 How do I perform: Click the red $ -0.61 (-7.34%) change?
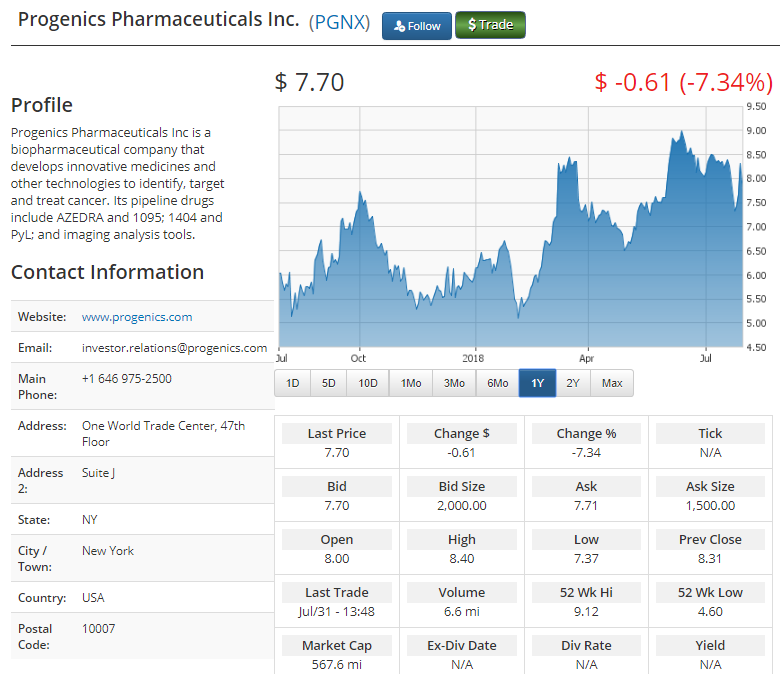click(683, 82)
